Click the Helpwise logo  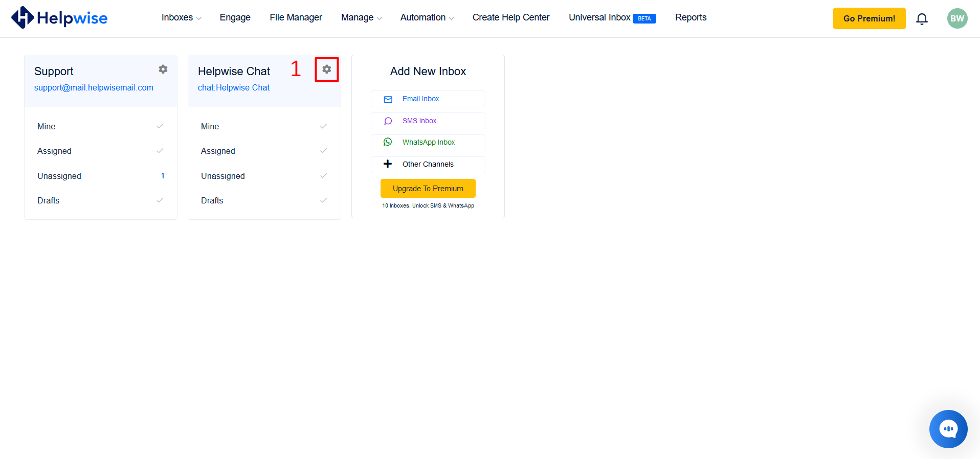tap(59, 18)
